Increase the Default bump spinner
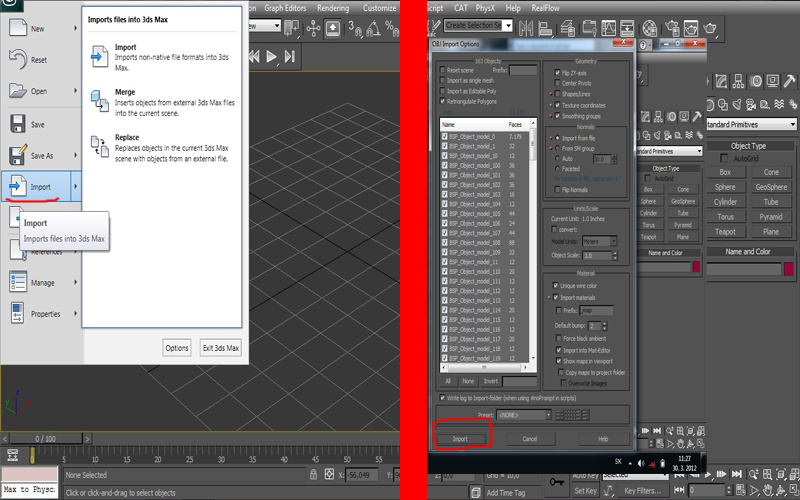 (605, 323)
